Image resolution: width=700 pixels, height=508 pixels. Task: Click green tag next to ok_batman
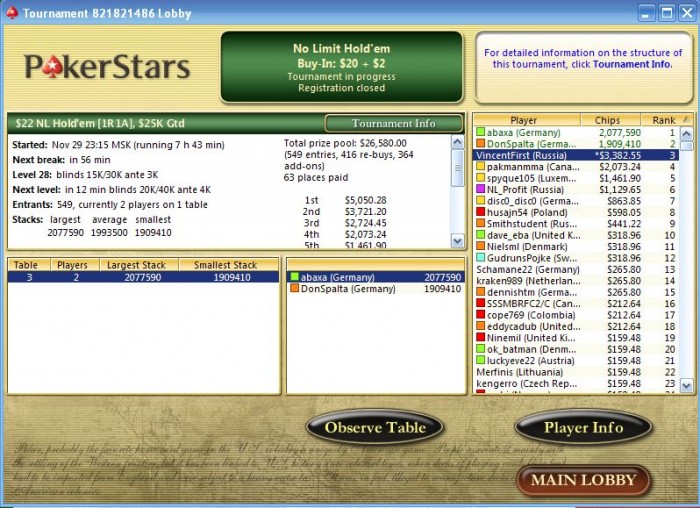(481, 349)
